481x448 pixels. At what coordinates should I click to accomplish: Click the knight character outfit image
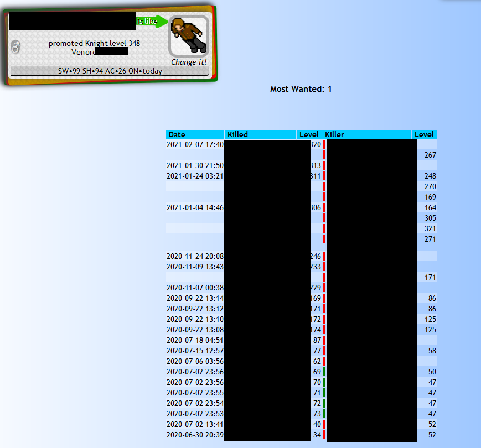point(188,35)
